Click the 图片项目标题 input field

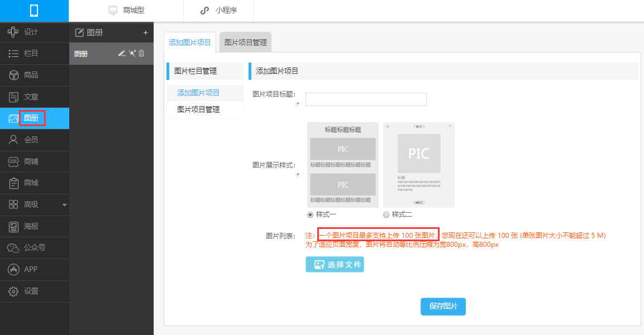point(366,99)
